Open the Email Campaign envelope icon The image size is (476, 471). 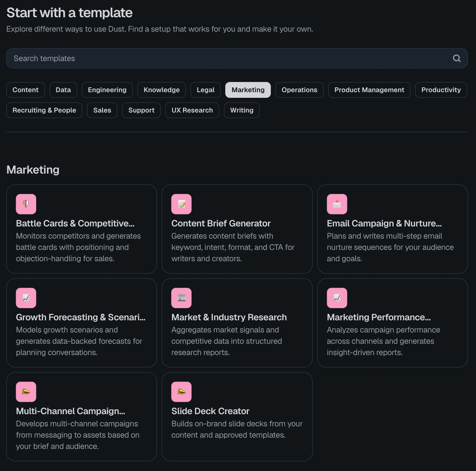point(337,204)
